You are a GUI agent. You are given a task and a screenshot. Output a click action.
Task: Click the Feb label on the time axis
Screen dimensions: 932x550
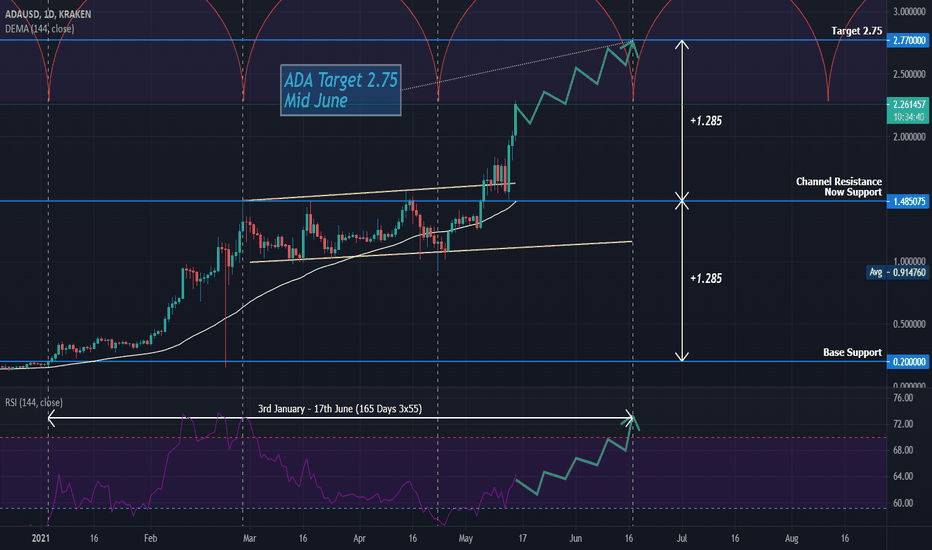pos(150,539)
